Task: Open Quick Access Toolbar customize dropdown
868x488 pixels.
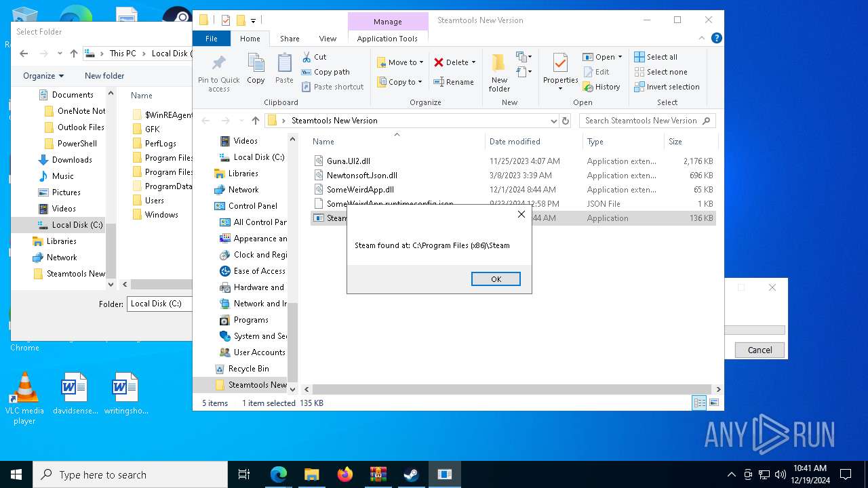Action: [x=254, y=20]
